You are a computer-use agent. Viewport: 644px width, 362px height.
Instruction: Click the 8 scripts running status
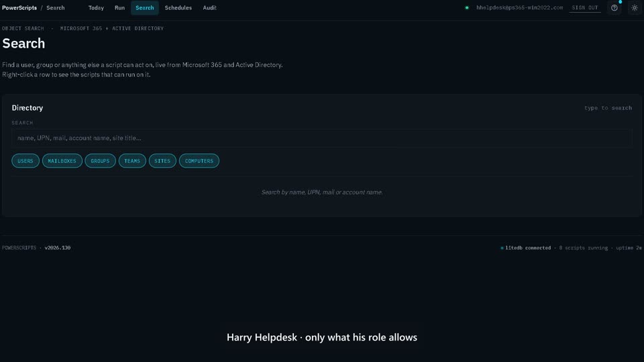(583, 248)
